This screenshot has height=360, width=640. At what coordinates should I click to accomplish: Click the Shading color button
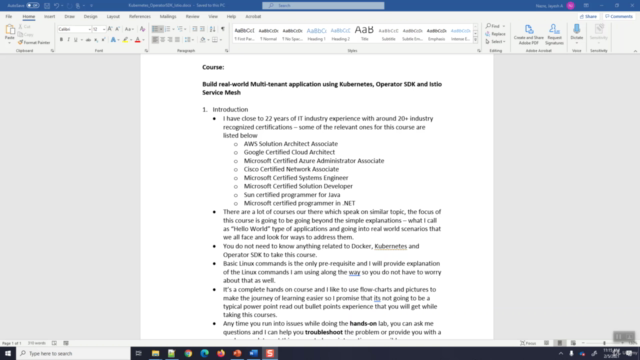[203, 40]
